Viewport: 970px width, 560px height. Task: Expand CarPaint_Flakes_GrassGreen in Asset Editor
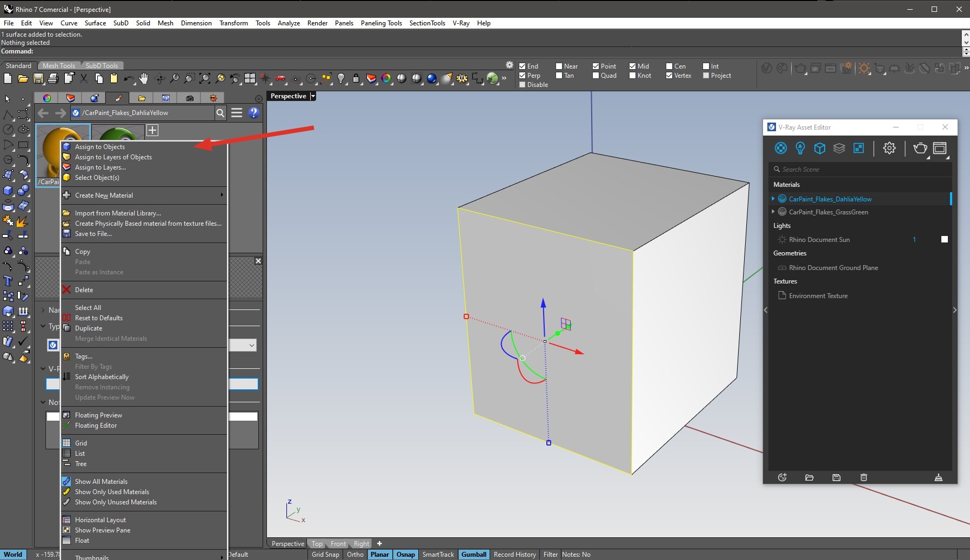tap(773, 212)
